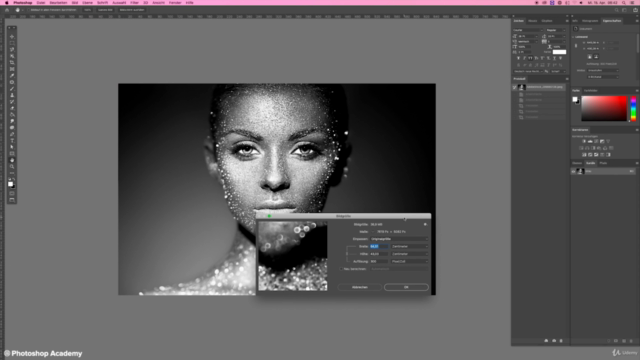Screen dimensions: 640x360
Task: Switch to the Ebenen tab
Action: click(x=577, y=163)
